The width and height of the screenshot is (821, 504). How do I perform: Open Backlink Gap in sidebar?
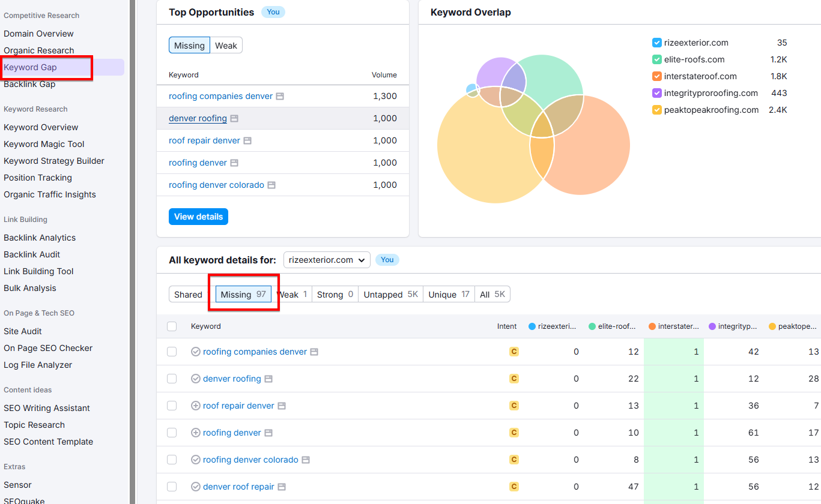pos(29,84)
